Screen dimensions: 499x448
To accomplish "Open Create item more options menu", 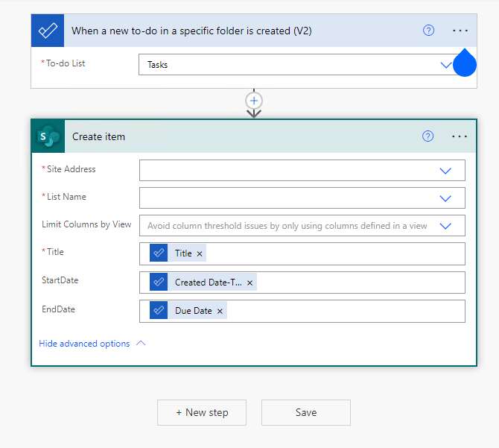I will 460,136.
